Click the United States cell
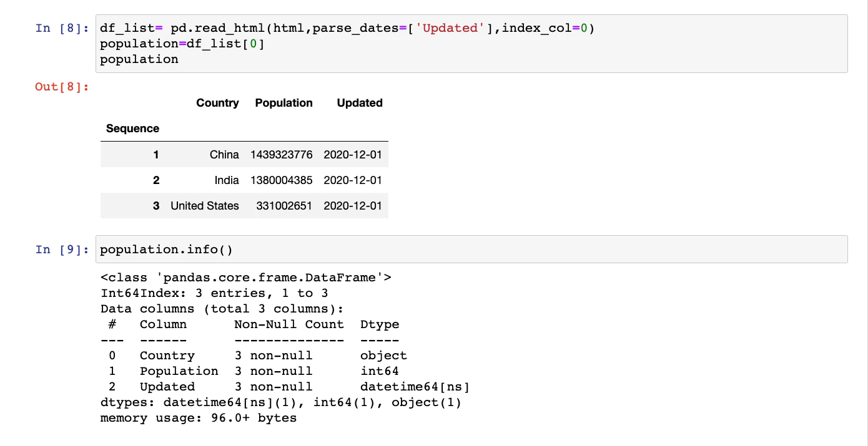This screenshot has height=446, width=868. 205,205
